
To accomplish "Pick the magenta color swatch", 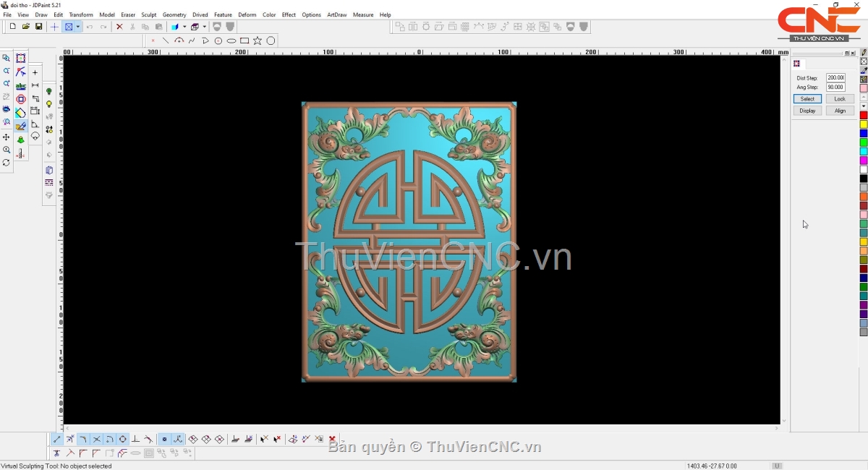I will click(x=864, y=161).
